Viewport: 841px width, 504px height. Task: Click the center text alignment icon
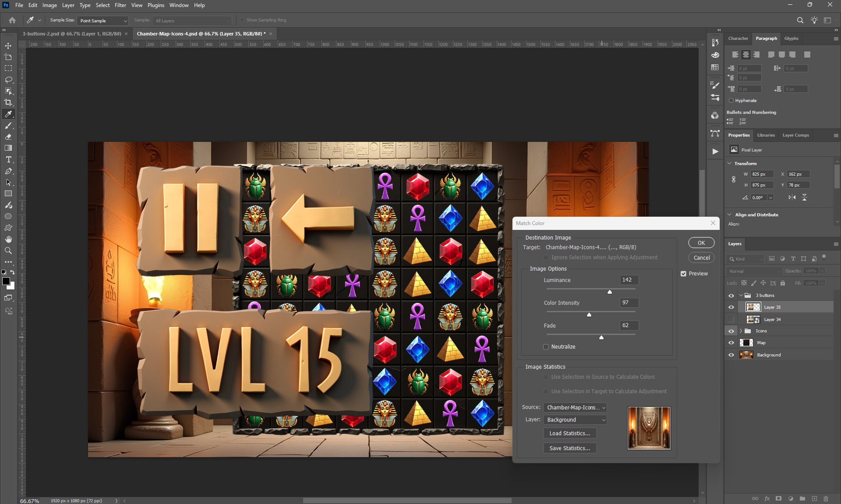pyautogui.click(x=746, y=55)
